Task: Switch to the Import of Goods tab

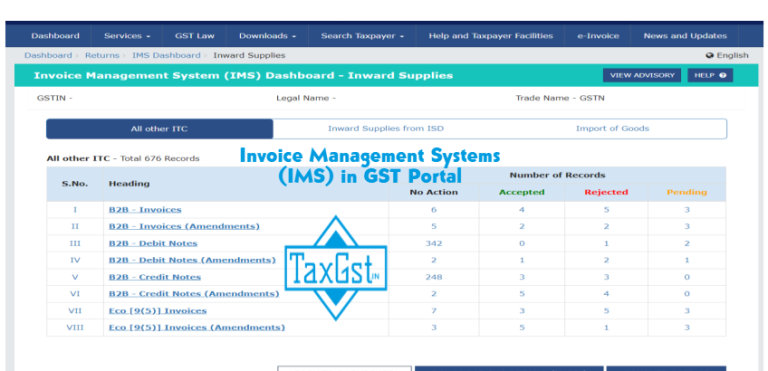Action: [x=612, y=129]
